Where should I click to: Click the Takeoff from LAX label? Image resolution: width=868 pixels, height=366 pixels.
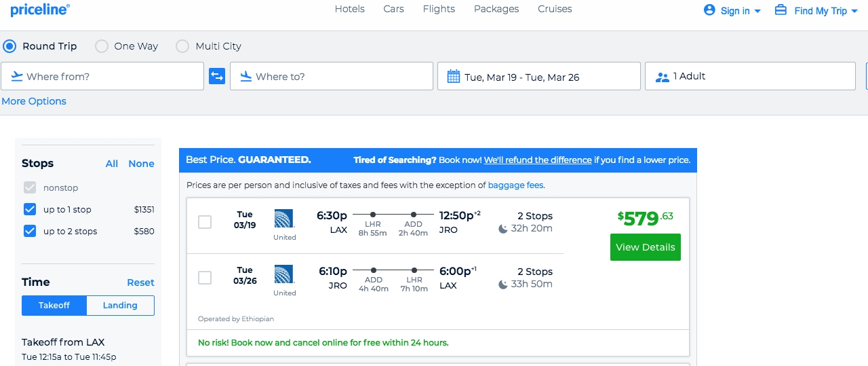click(63, 342)
